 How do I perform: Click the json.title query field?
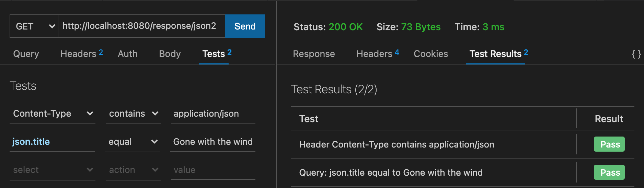pyautogui.click(x=52, y=142)
